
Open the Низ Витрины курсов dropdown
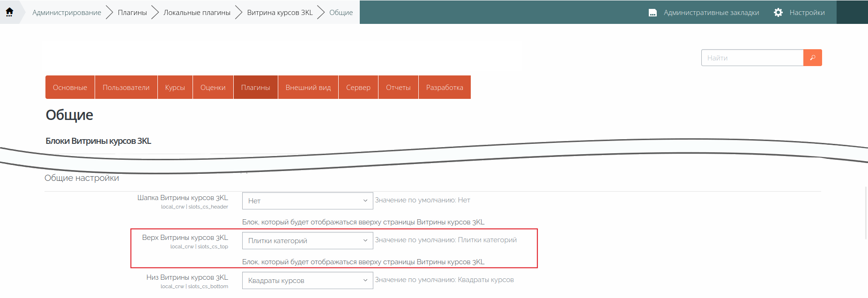(307, 281)
